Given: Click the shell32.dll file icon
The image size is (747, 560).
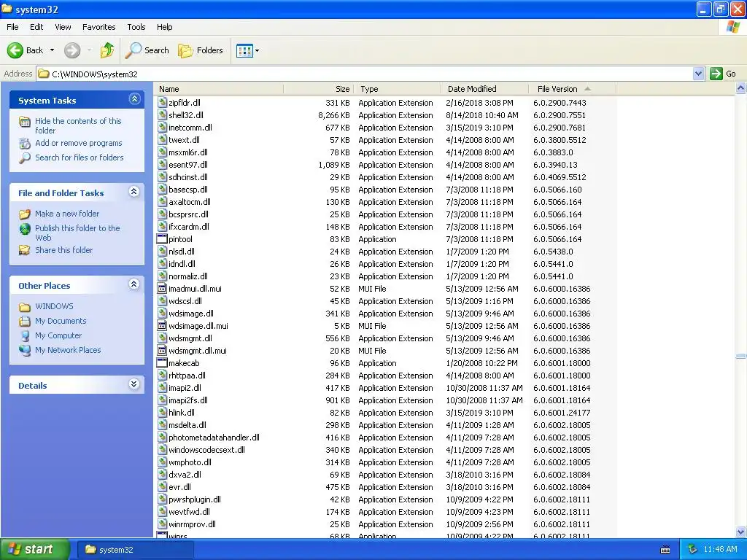Looking at the screenshot, I should [x=162, y=114].
